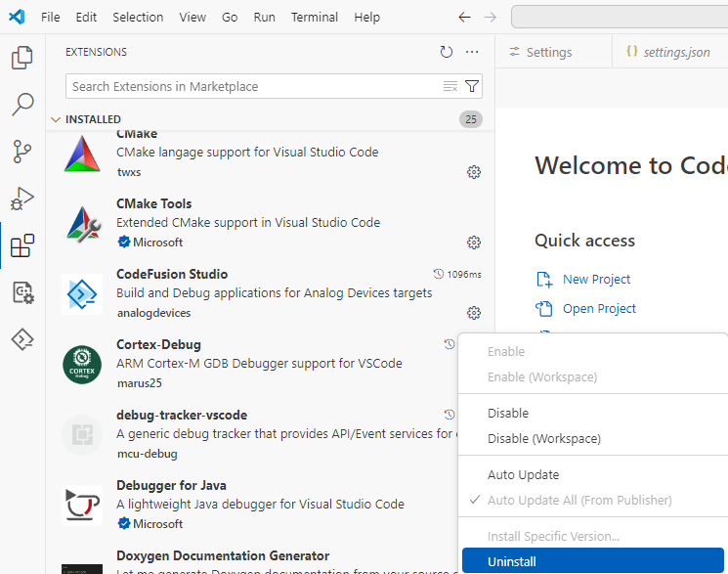The image size is (728, 574).
Task: Select Doxygen Documentation Generator entry
Action: (252, 559)
